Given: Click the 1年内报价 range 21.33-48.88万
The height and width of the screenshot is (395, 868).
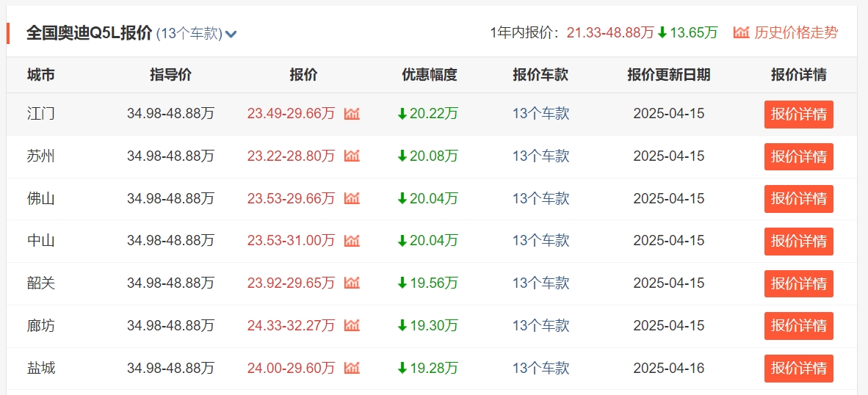Looking at the screenshot, I should coord(610,32).
